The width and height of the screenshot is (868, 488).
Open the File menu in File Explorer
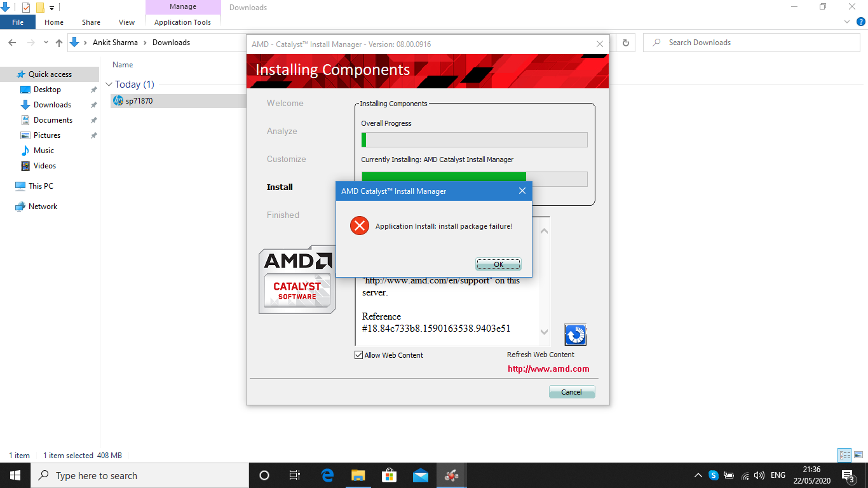(18, 22)
